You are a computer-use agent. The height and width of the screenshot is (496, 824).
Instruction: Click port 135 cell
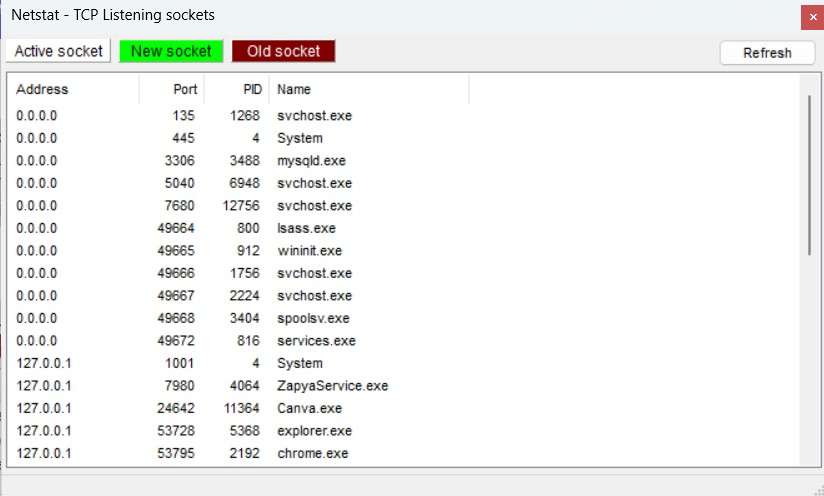pos(183,116)
